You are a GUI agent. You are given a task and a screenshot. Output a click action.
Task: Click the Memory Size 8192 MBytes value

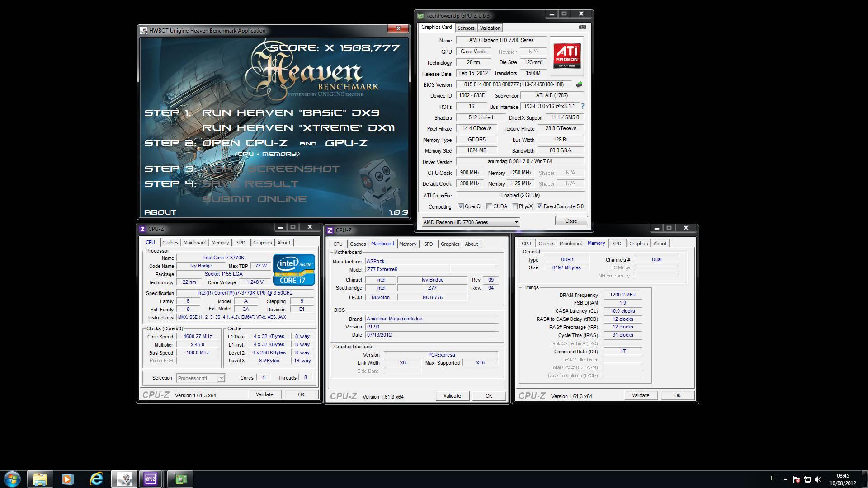coord(566,267)
